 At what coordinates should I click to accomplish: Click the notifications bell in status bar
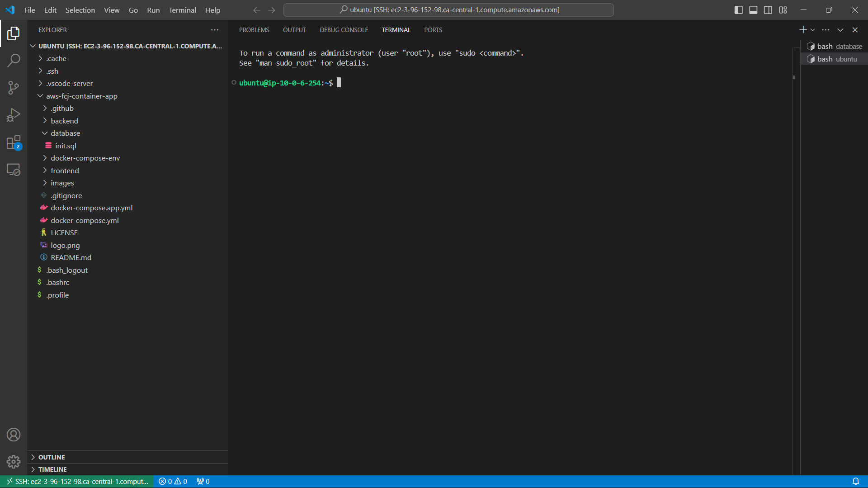tap(856, 481)
